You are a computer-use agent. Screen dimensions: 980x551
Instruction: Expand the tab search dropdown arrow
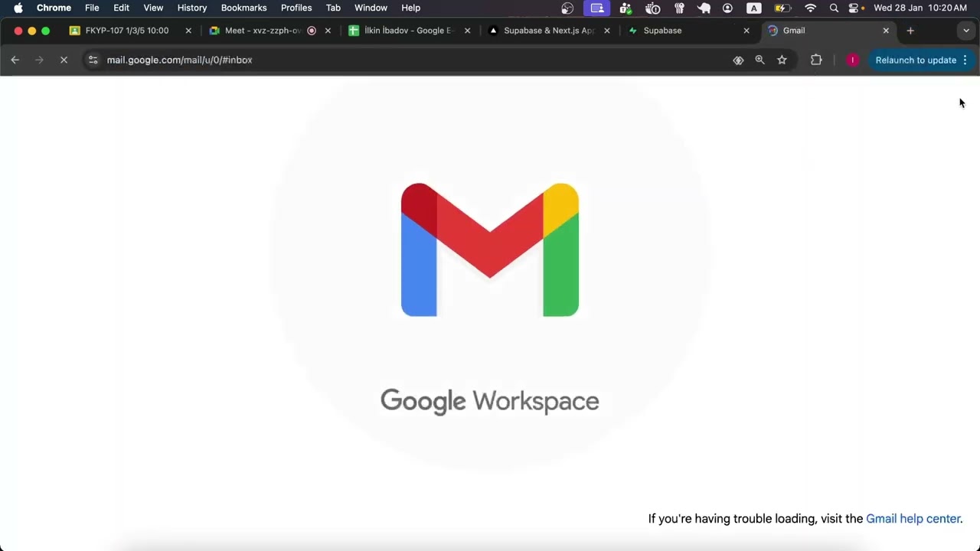(966, 31)
